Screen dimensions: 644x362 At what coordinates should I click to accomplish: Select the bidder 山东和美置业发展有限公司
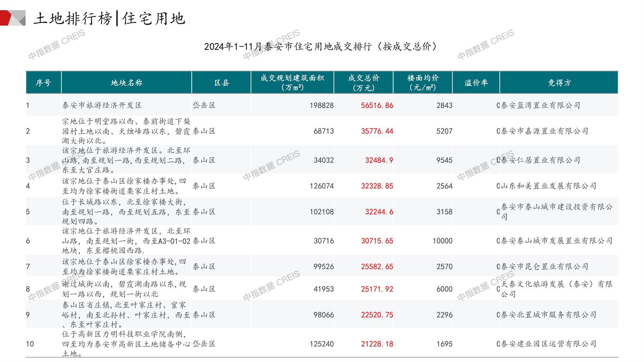(x=548, y=186)
